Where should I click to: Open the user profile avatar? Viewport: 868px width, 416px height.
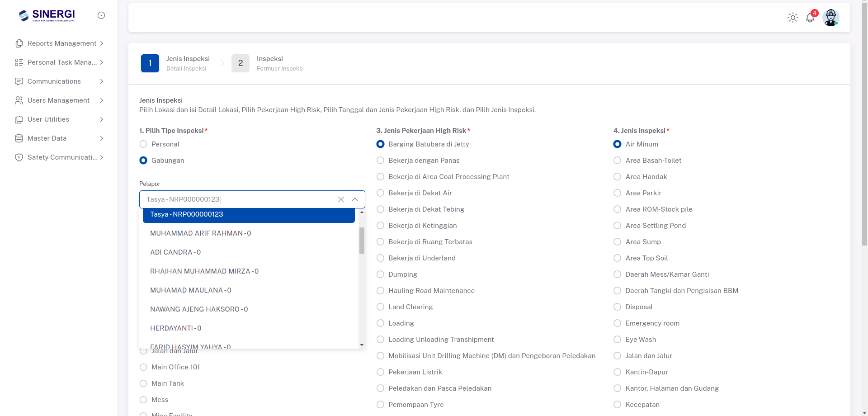click(831, 18)
